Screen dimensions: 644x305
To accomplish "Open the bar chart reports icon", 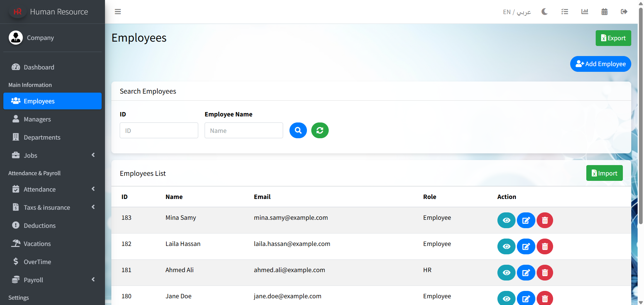I will pyautogui.click(x=585, y=12).
